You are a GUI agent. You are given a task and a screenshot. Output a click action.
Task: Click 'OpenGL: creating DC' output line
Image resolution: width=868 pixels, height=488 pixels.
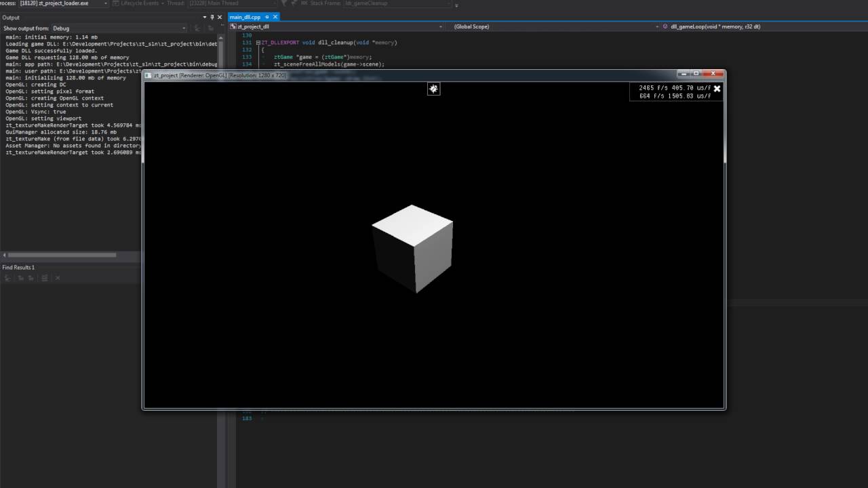36,85
